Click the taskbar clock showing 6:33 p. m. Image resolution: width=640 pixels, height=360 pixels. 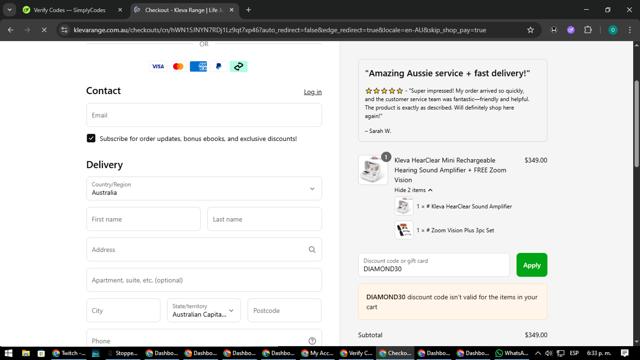click(x=599, y=353)
